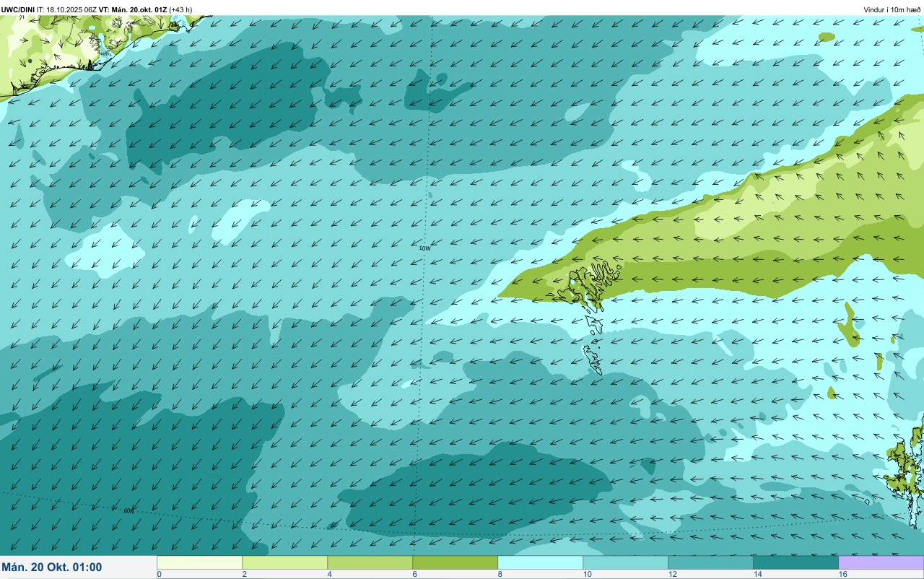This screenshot has width=924, height=579.
Task: Click the purple legend swatch above 16
Action: point(881,562)
